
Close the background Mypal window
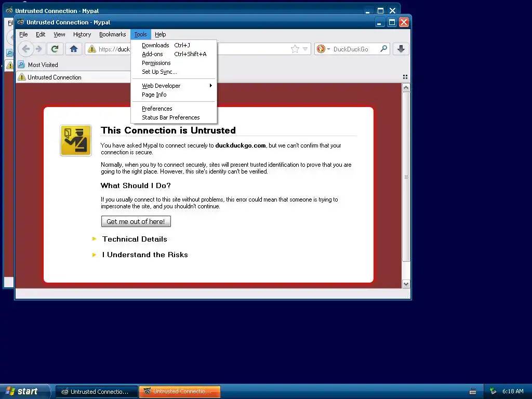[x=393, y=10]
